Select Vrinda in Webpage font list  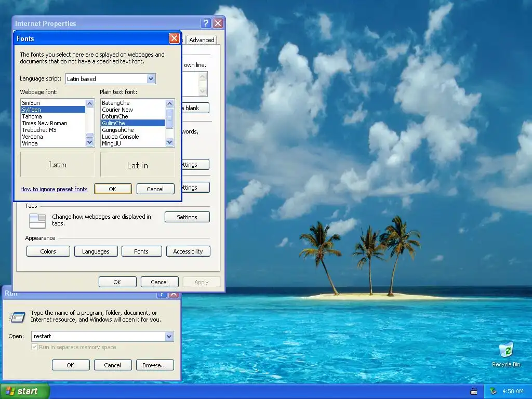click(53, 143)
